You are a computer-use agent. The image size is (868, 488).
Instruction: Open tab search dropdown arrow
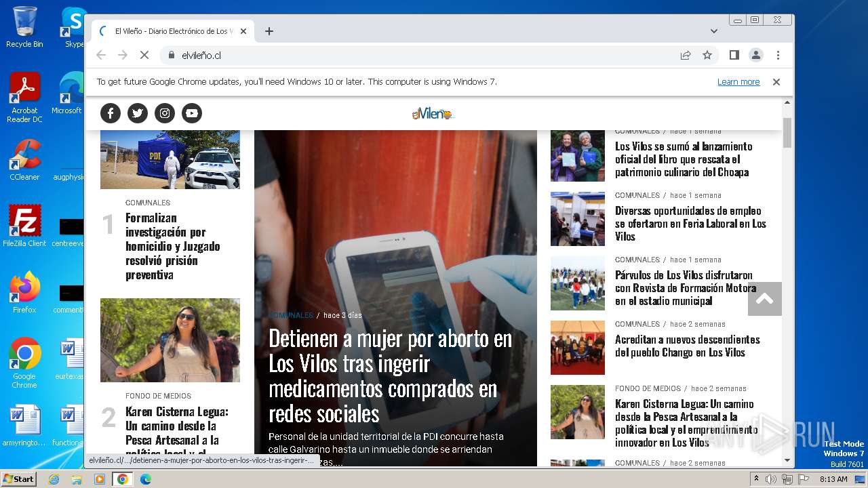[x=714, y=31]
